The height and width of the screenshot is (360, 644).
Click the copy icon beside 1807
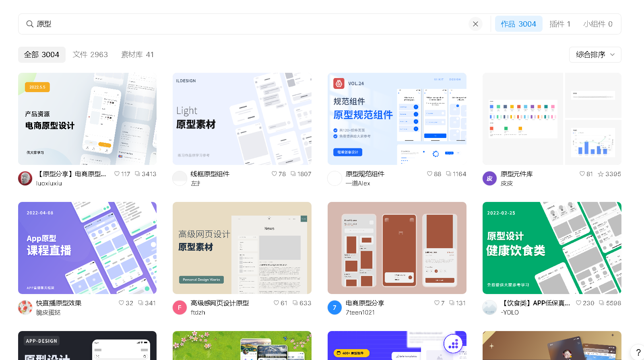tap(293, 174)
